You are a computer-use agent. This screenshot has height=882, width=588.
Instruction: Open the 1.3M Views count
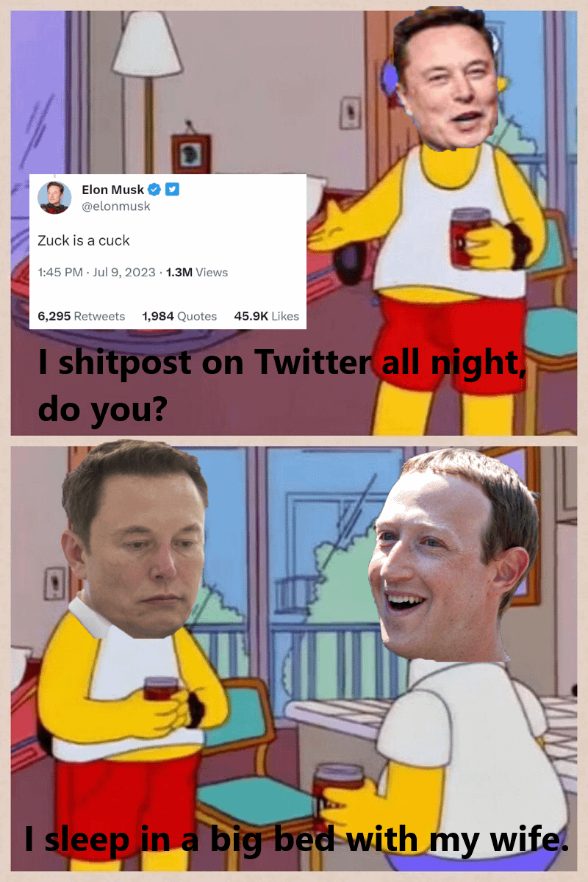[197, 273]
